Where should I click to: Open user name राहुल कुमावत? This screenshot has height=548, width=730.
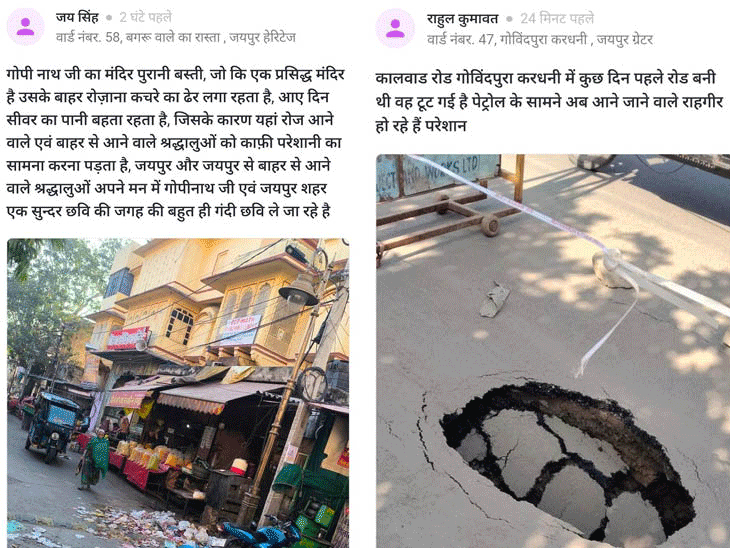[x=462, y=19]
